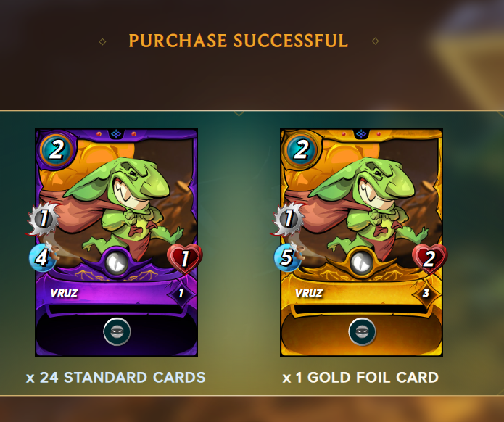This screenshot has height=422, width=504.
Task: Click the VRUZ name on the purple card
Action: tap(65, 293)
